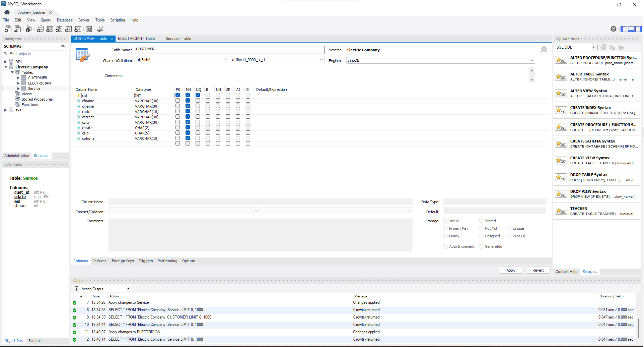The width and height of the screenshot is (644, 347).
Task: Create a new schema icon
Action: point(40,29)
